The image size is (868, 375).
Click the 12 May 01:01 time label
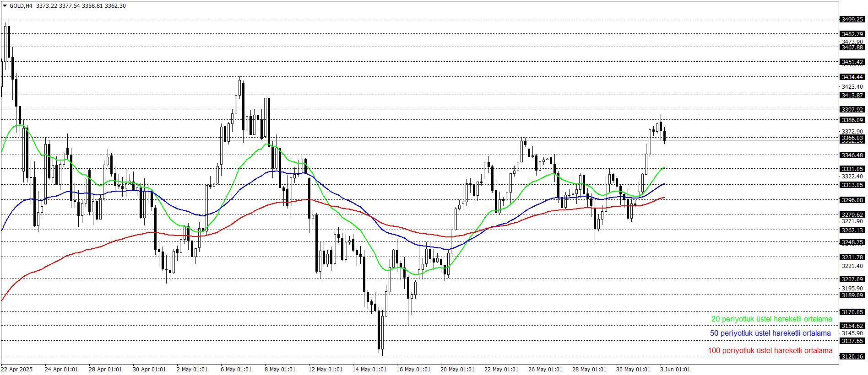pos(325,369)
